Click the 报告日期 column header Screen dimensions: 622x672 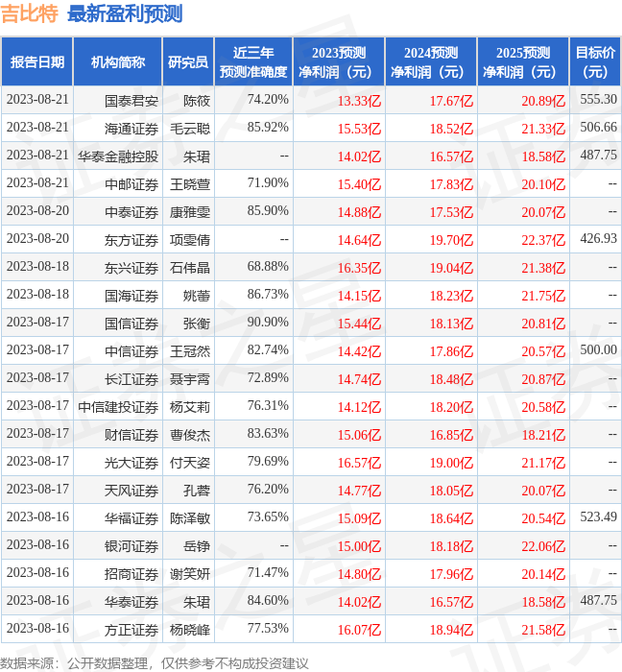(37, 62)
